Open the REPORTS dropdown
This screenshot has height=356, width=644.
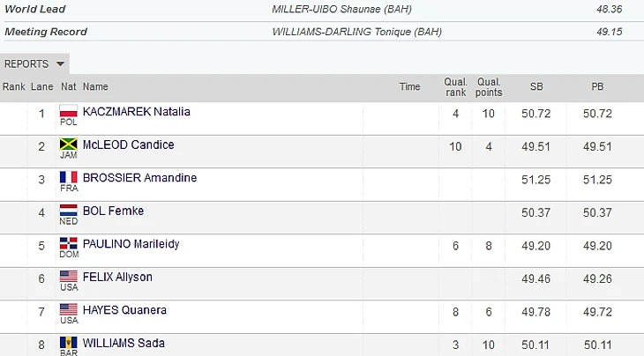(34, 64)
